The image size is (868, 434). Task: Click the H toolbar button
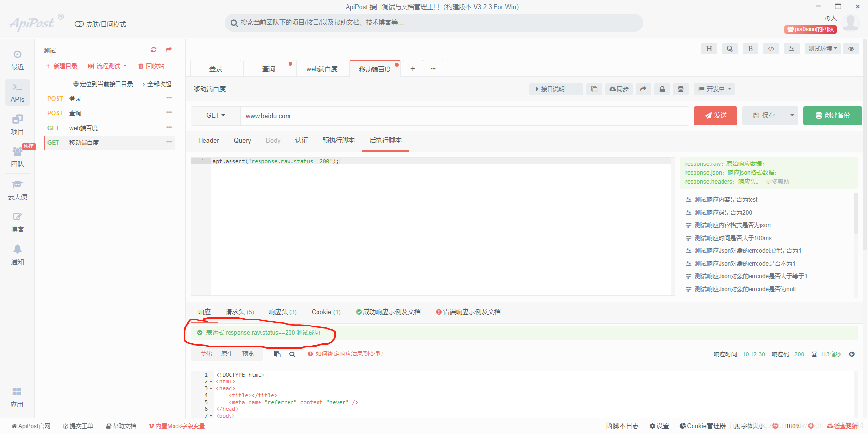[x=709, y=49]
